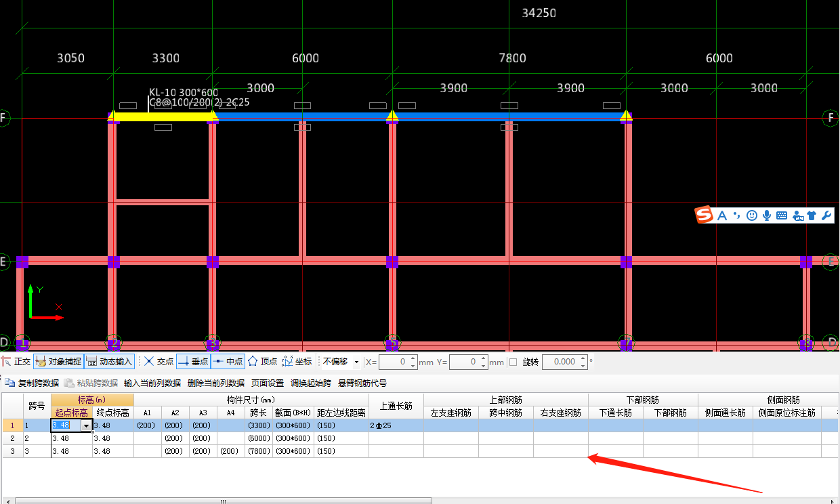
Task: Click the 2⌀25 top bar cell
Action: [x=396, y=425]
